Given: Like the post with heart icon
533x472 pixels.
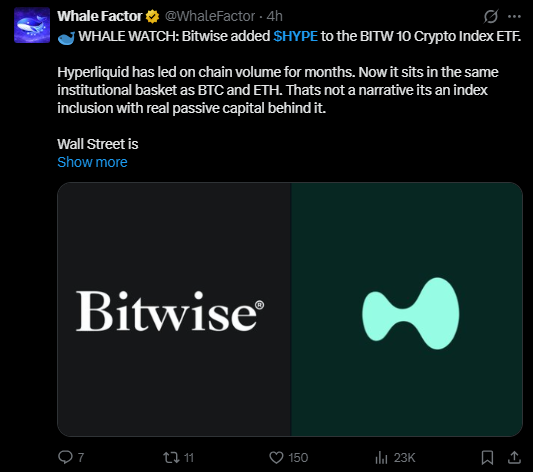Looking at the screenshot, I should point(276,457).
